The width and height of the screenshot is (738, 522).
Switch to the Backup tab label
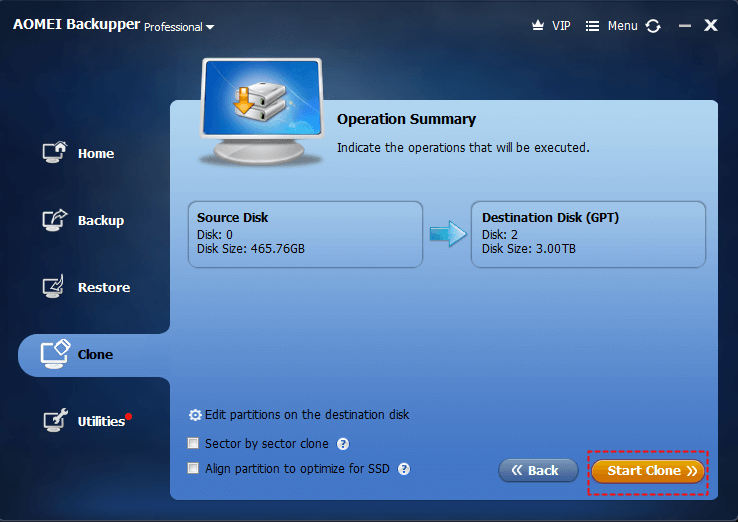coord(101,221)
